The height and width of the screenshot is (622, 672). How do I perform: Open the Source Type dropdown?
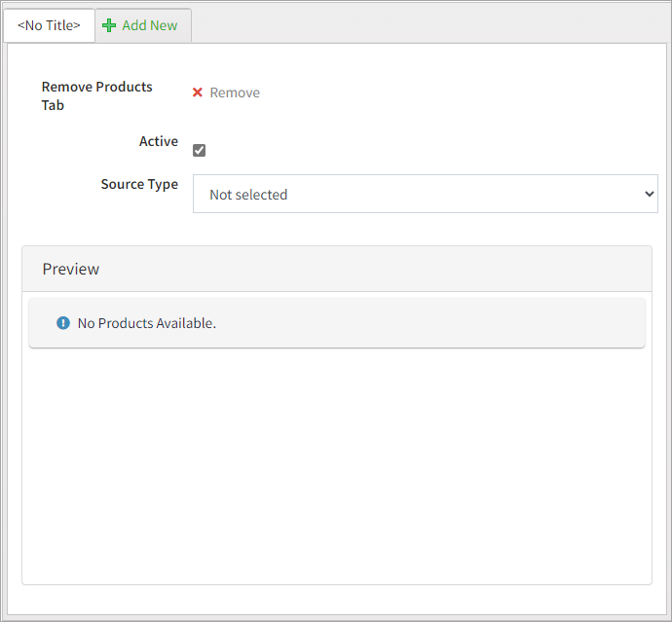click(425, 194)
